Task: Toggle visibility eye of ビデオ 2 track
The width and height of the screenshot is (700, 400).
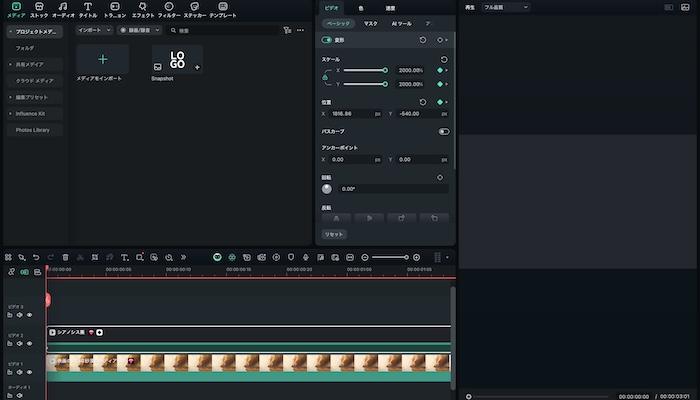Action: (x=30, y=343)
